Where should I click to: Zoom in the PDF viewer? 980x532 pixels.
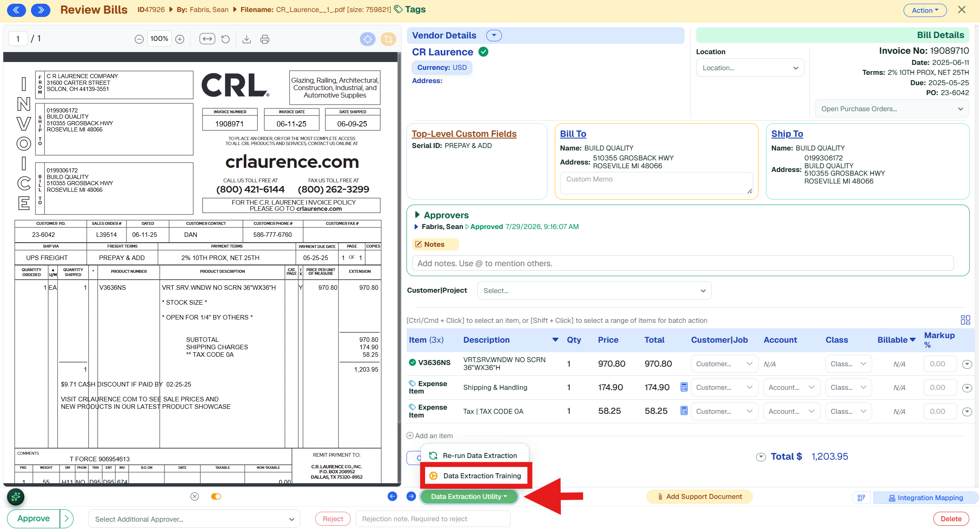coord(180,39)
